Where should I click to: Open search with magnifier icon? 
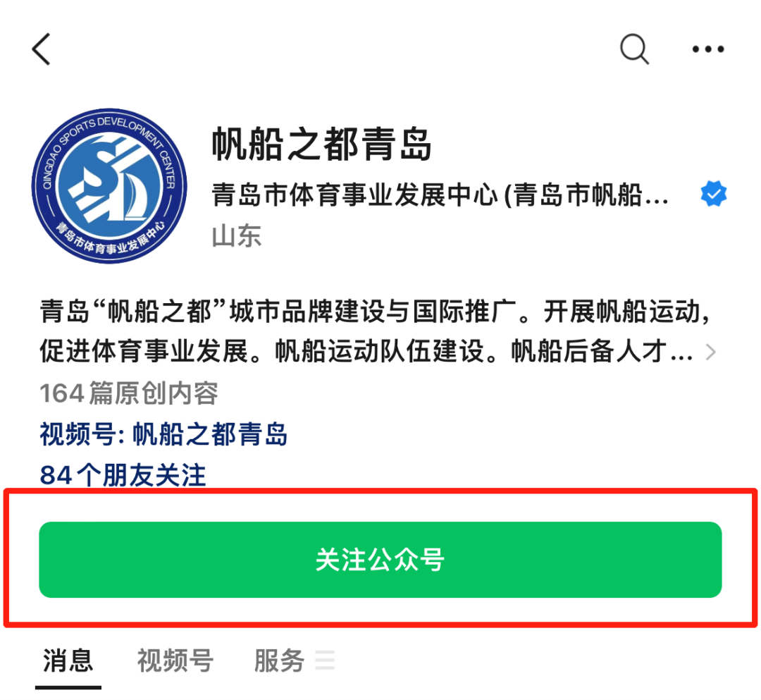(x=634, y=49)
